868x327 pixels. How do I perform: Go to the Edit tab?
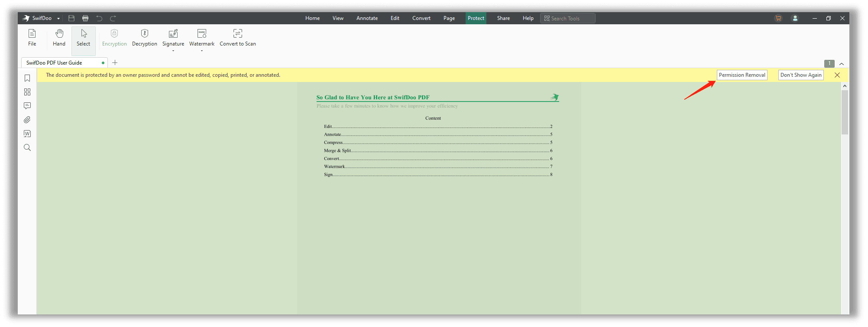tap(395, 18)
